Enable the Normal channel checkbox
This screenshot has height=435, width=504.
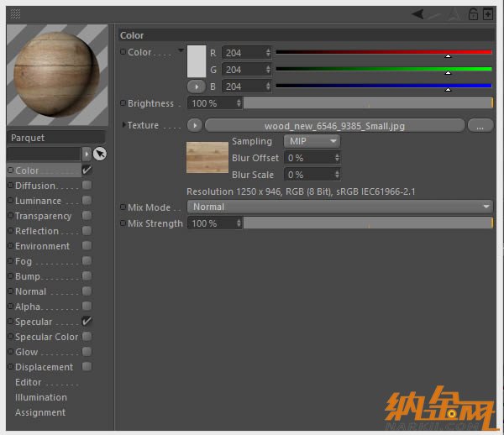point(87,291)
